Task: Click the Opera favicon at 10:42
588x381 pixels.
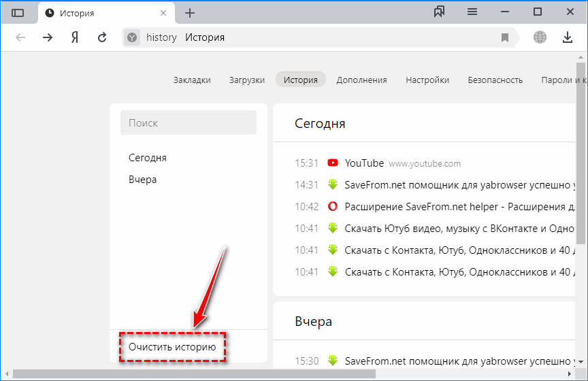Action: (333, 206)
